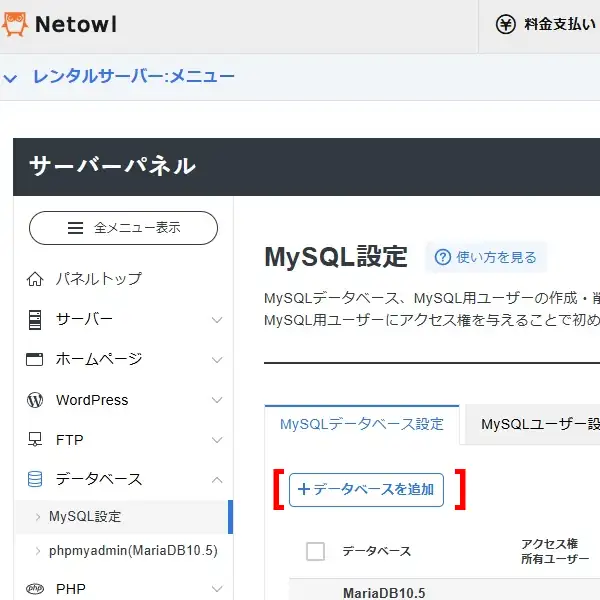Screen dimensions: 600x600
Task: Click the レンタルサーバー:メニュー heading link
Action: pyautogui.click(x=133, y=77)
